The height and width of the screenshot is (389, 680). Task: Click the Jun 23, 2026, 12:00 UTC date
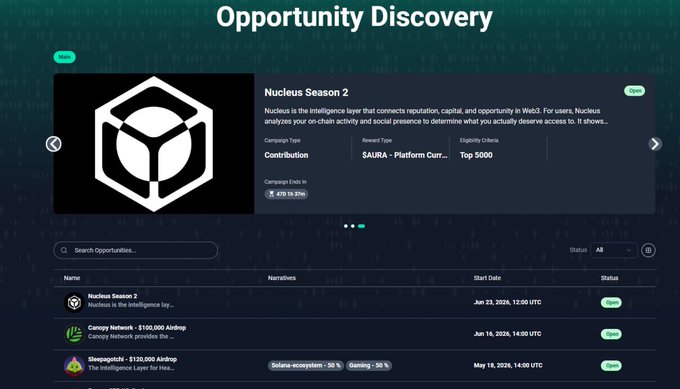507,302
